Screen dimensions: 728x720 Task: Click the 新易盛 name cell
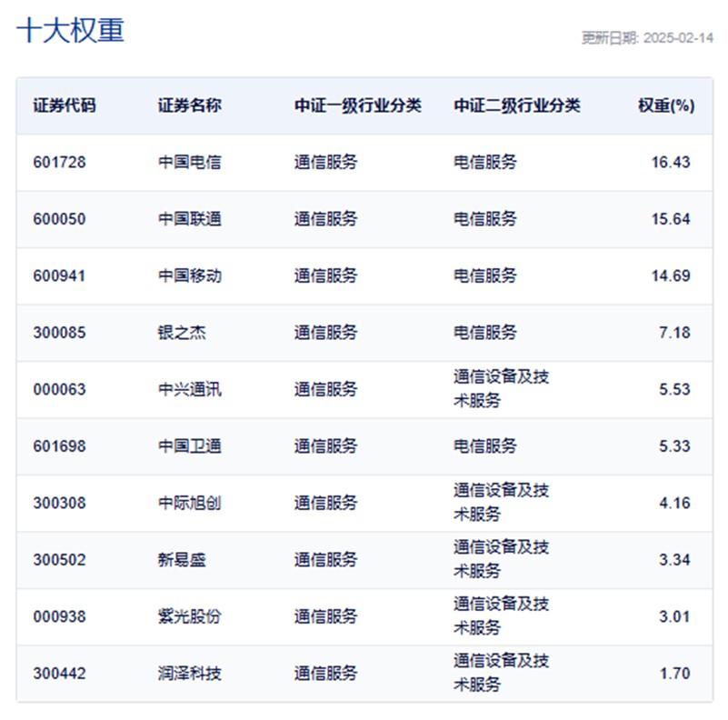(x=182, y=560)
